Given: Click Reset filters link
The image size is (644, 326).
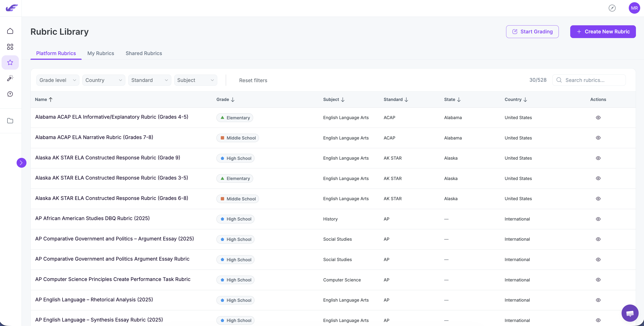Looking at the screenshot, I should pyautogui.click(x=253, y=80).
